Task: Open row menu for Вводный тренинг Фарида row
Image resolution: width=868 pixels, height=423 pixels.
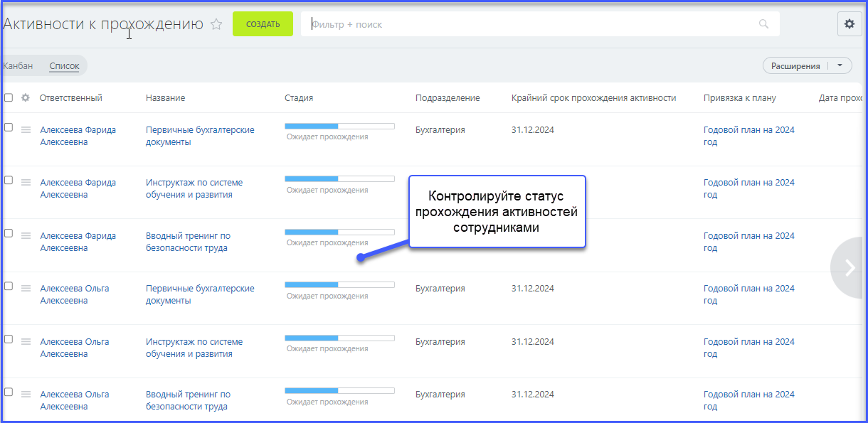Action: point(26,236)
